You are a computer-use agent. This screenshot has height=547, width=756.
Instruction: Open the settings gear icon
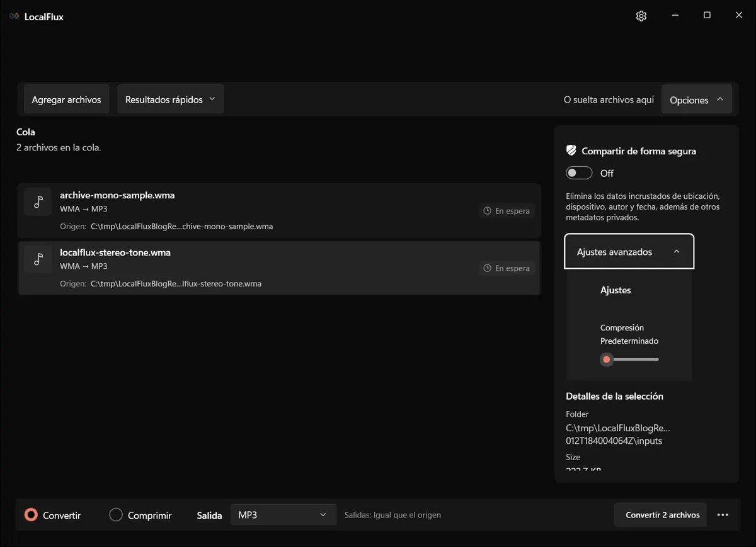pos(641,16)
